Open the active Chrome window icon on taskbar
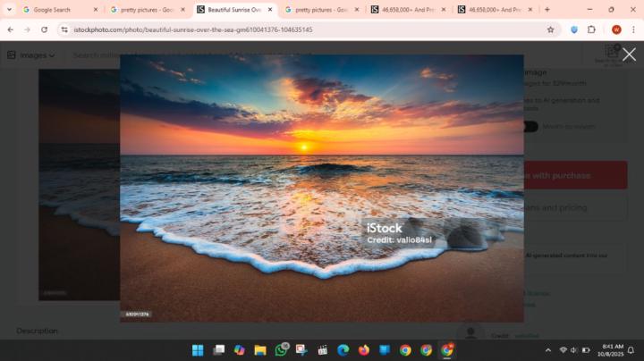This screenshot has width=644, height=361. coord(447,350)
